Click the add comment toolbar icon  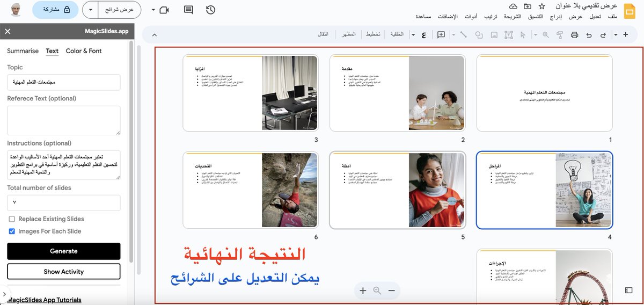pyautogui.click(x=441, y=35)
